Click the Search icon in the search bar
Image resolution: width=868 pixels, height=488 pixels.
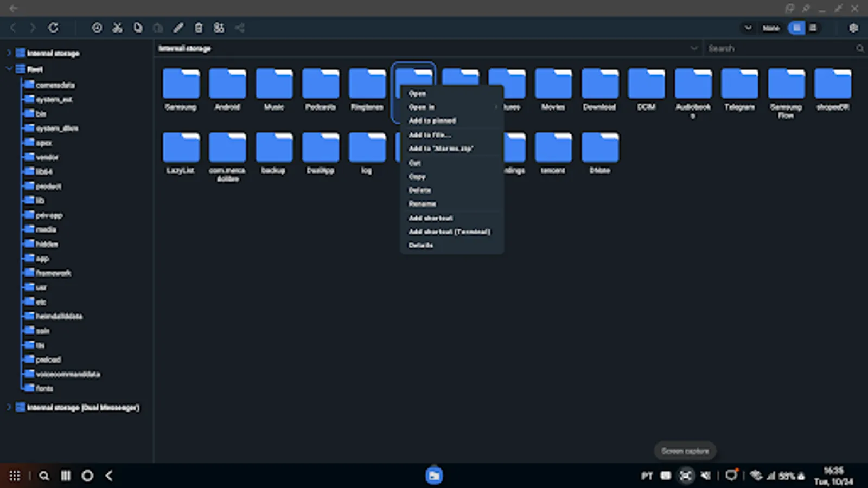(860, 48)
